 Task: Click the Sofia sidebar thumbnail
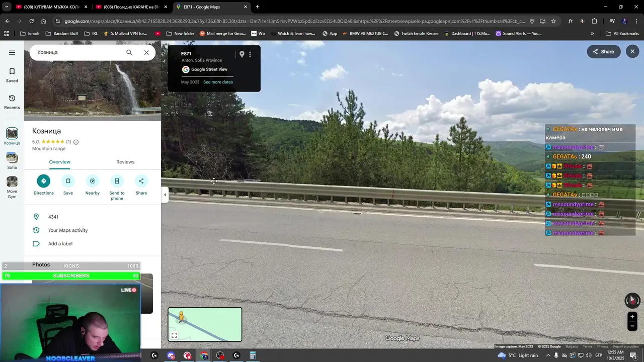pyautogui.click(x=12, y=161)
